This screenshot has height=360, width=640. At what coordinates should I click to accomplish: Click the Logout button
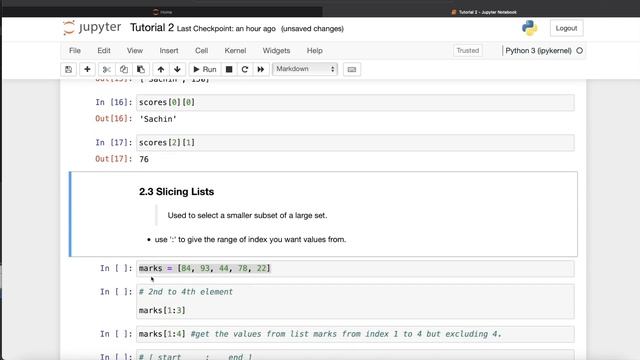click(566, 28)
